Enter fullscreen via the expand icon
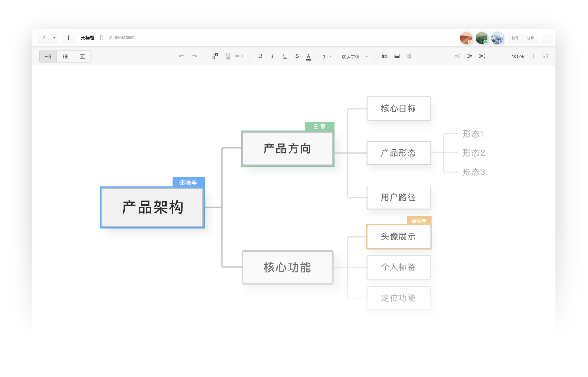The width and height of the screenshot is (588, 377). [546, 56]
